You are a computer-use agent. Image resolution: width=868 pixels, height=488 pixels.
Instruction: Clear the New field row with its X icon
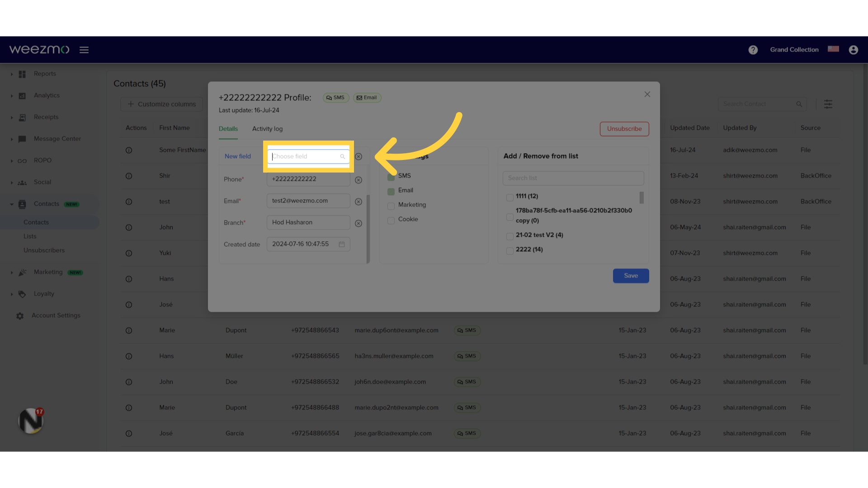[359, 156]
